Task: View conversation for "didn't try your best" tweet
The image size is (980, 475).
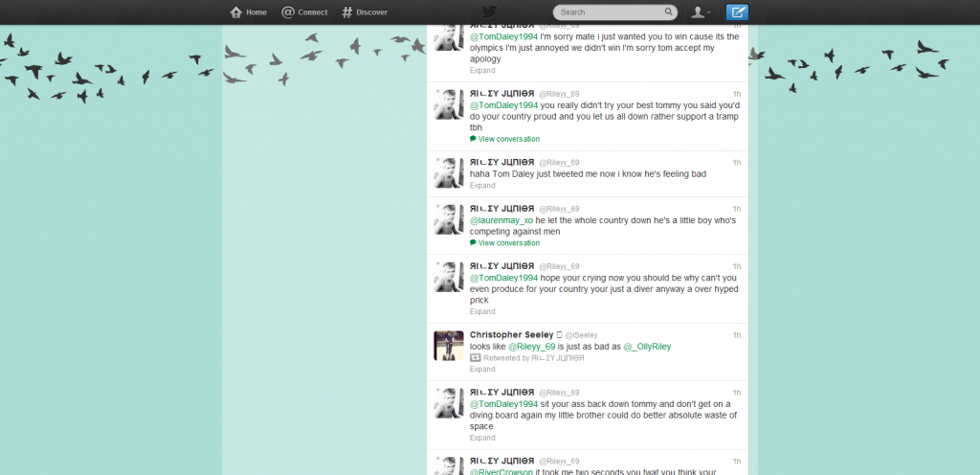Action: [x=509, y=140]
